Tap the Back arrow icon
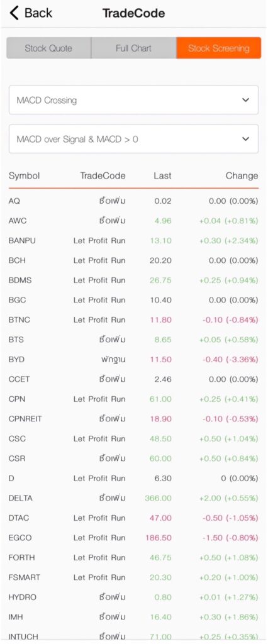The width and height of the screenshot is (268, 644). (x=14, y=13)
